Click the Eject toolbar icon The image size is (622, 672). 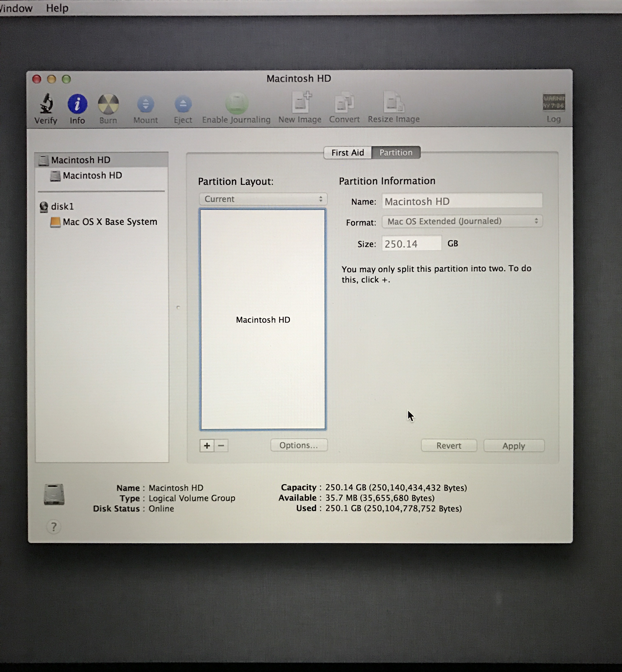coord(183,104)
